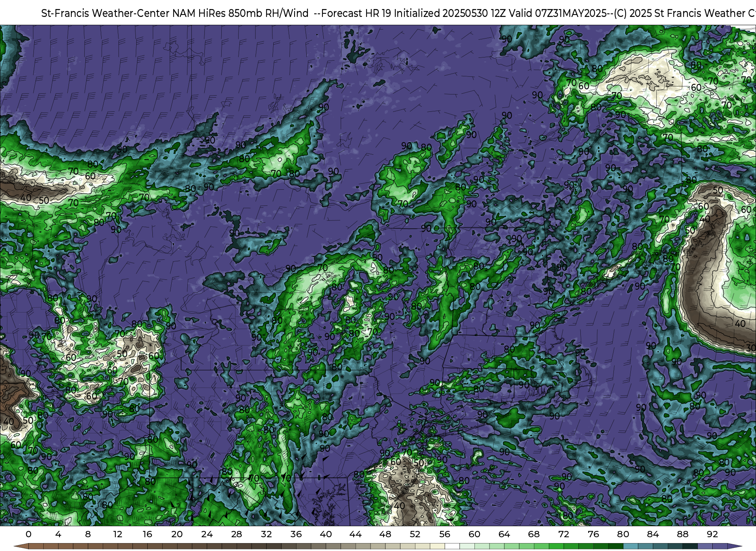Click the "68" color bar legend label
This screenshot has width=756, height=551.
[534, 534]
